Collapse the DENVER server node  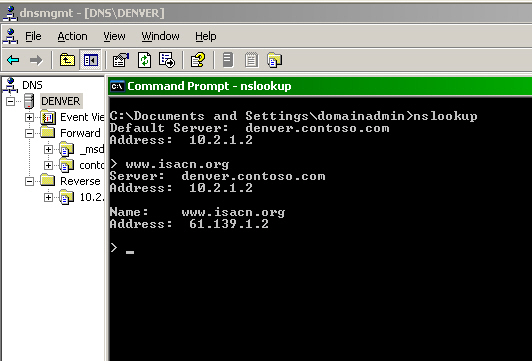tap(11, 101)
